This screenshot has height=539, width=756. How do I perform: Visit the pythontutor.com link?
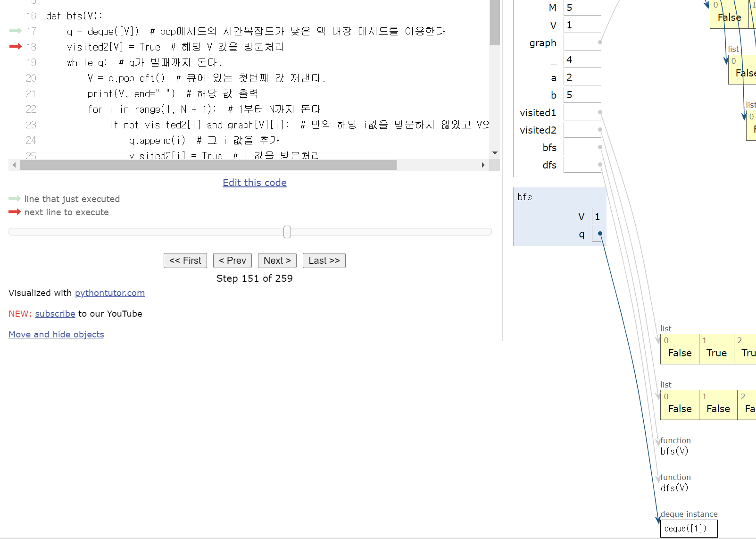(110, 293)
